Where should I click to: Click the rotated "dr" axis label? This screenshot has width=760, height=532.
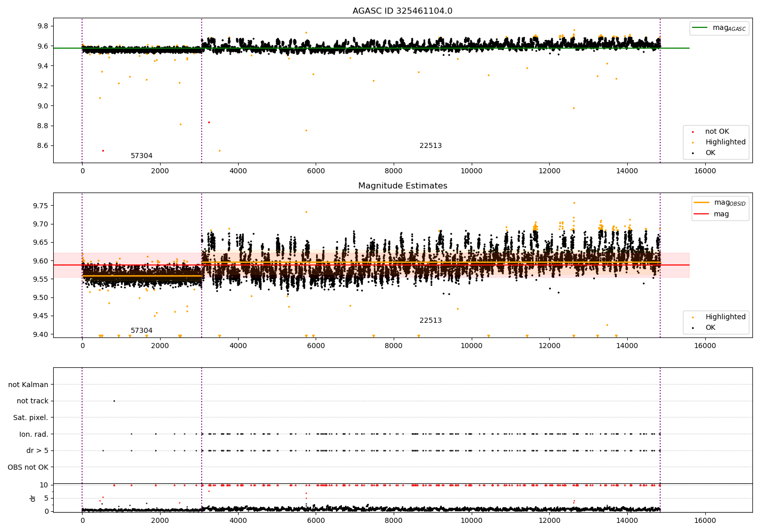click(x=33, y=498)
